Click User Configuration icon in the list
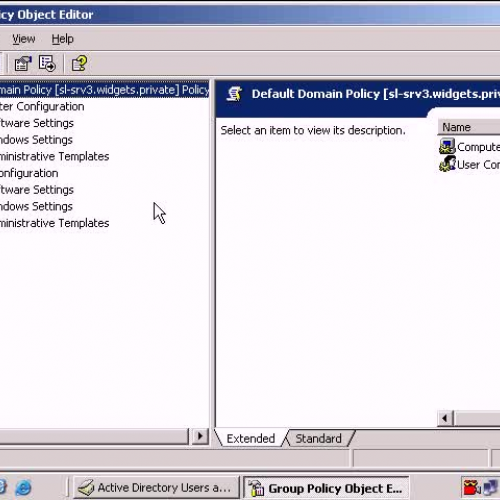Screen dimensions: 500x500 pos(447,164)
